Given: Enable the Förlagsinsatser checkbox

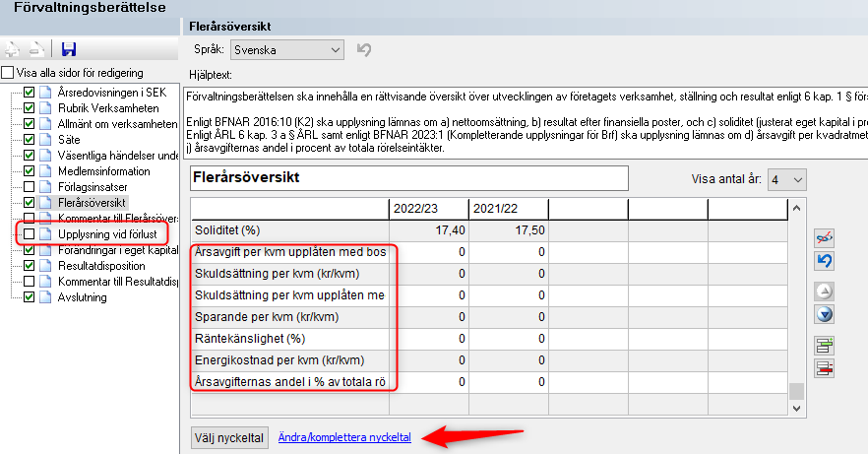Looking at the screenshot, I should pos(30,187).
